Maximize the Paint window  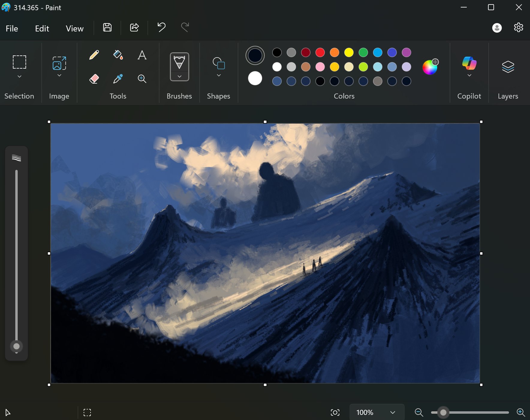(x=491, y=7)
